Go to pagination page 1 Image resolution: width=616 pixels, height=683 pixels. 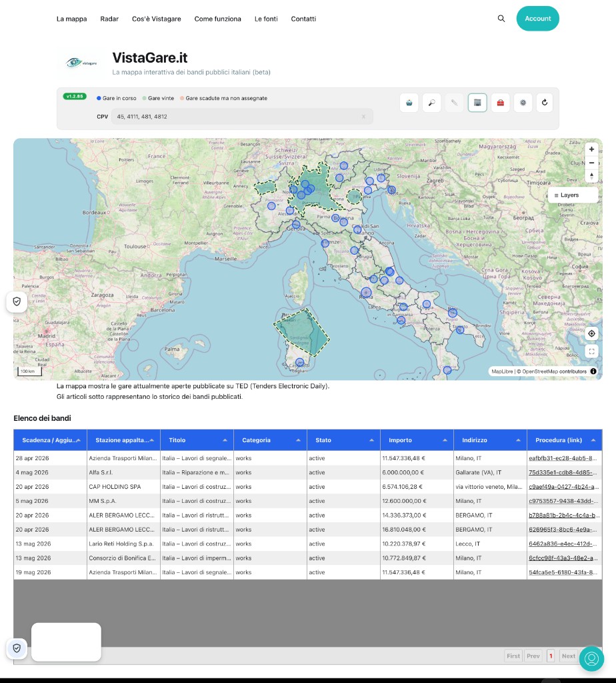(x=551, y=656)
